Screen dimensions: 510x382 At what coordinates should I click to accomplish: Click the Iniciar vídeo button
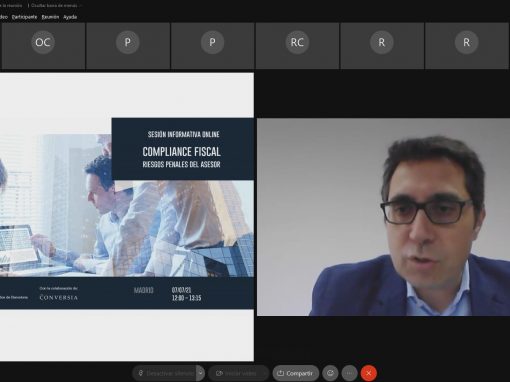pyautogui.click(x=238, y=373)
